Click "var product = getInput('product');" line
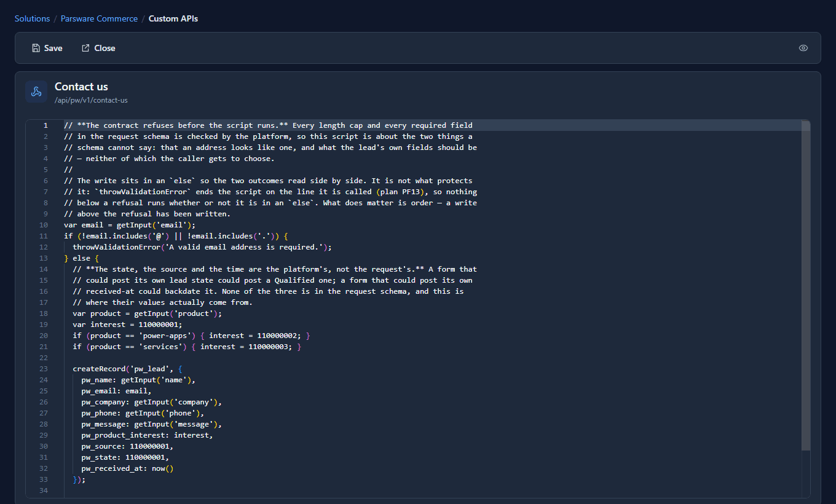 [x=147, y=313]
